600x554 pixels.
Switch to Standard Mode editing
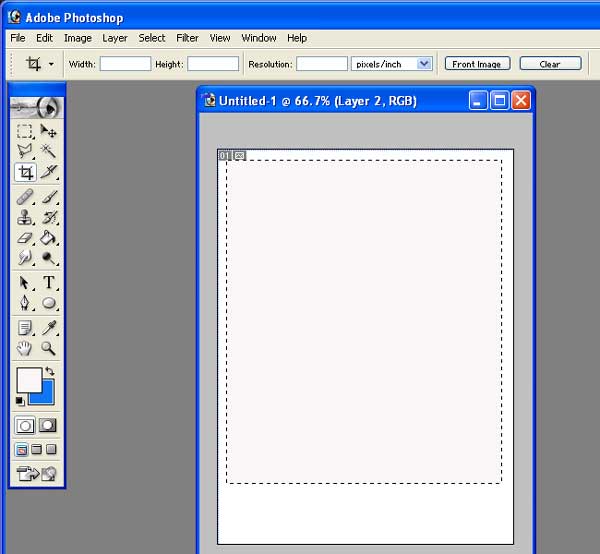25,425
